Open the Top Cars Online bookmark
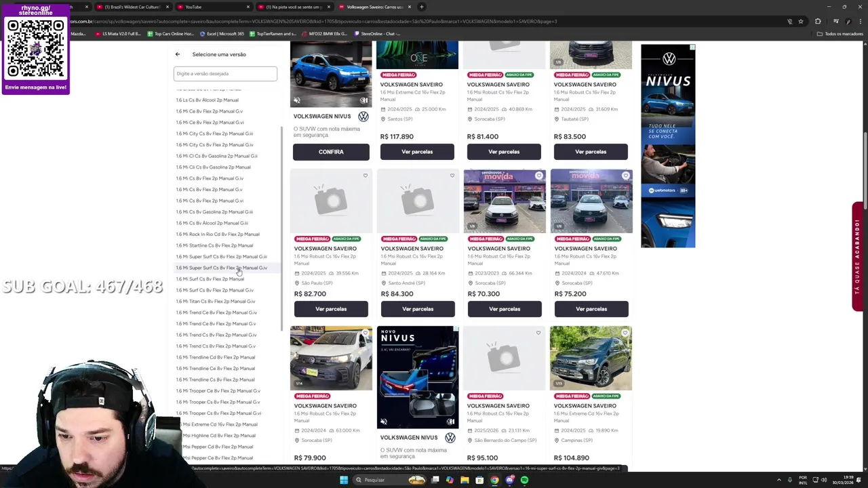This screenshot has height=488, width=868. tap(170, 33)
